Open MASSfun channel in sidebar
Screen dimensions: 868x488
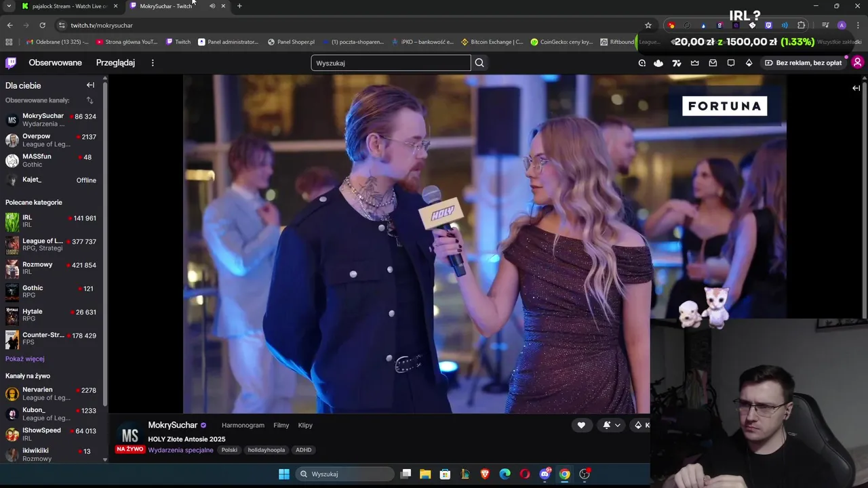(51, 161)
